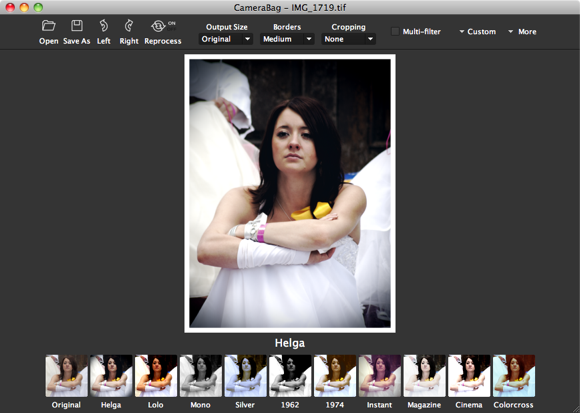
Task: Choose the Instant filter thumbnail
Action: click(380, 376)
